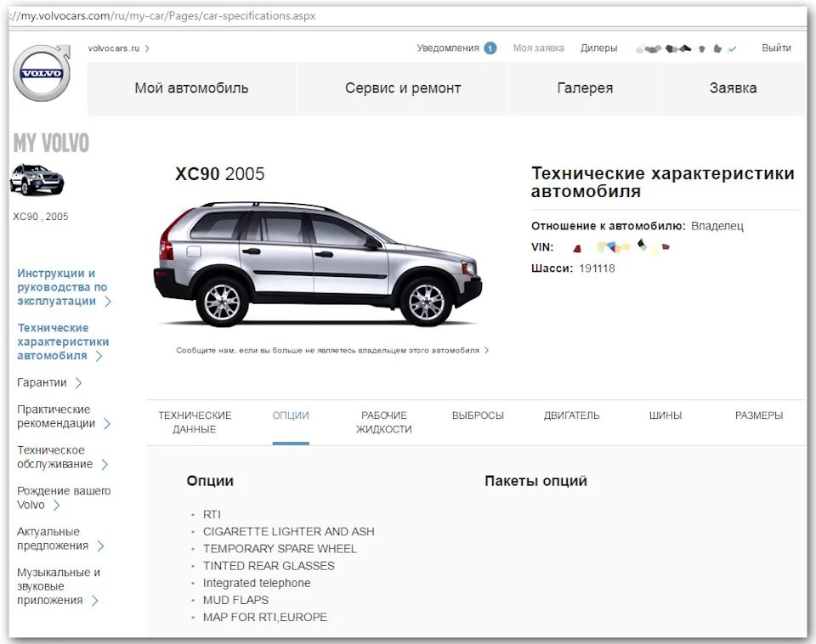
Task: Click Integrated telephone option
Action: coord(257,583)
